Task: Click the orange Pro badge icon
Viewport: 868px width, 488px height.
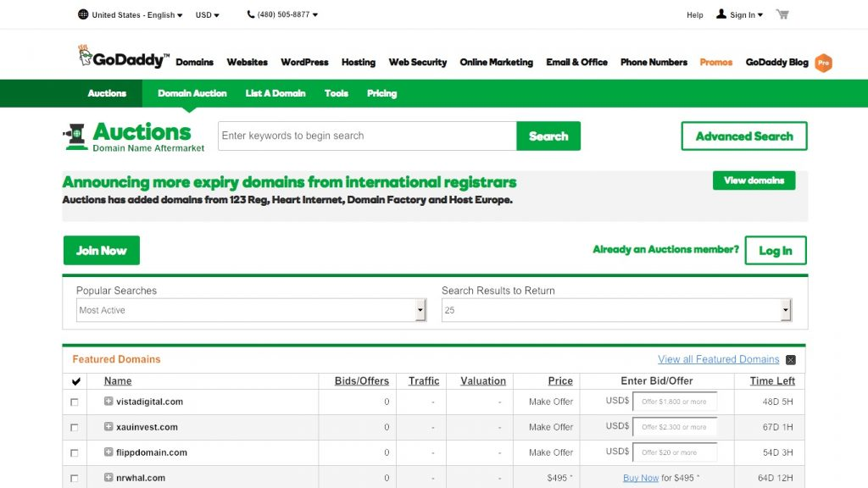Action: click(823, 63)
